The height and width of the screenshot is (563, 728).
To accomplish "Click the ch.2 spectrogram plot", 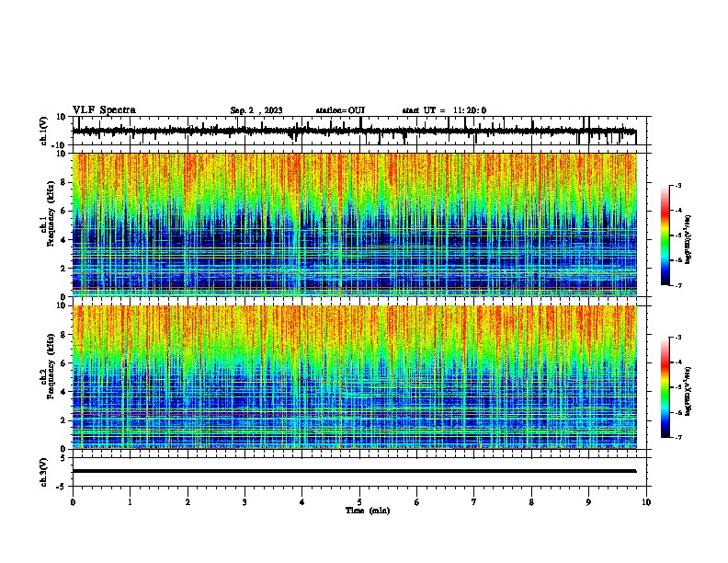I will (x=355, y=377).
